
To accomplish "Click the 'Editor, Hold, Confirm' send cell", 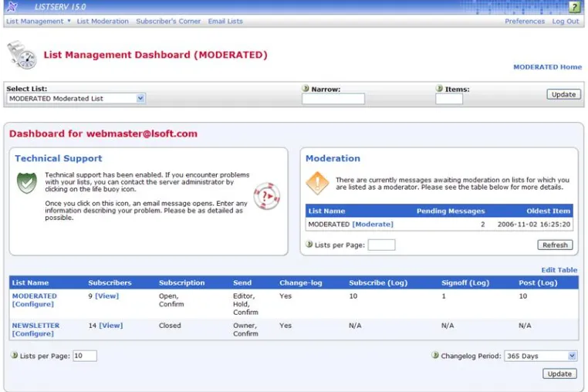I will pyautogui.click(x=245, y=304).
